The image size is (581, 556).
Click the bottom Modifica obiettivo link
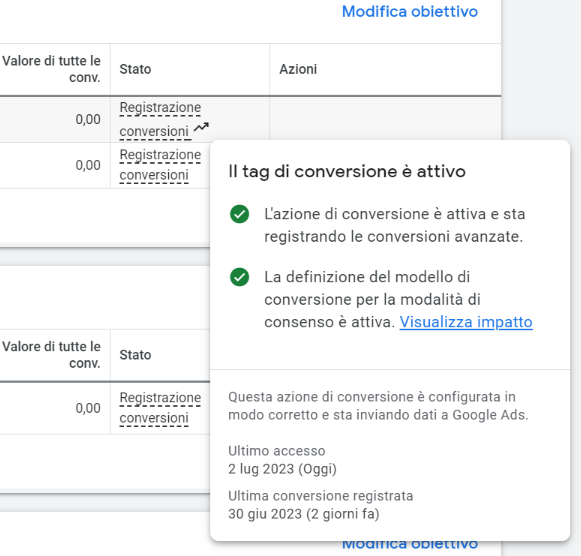point(410,545)
